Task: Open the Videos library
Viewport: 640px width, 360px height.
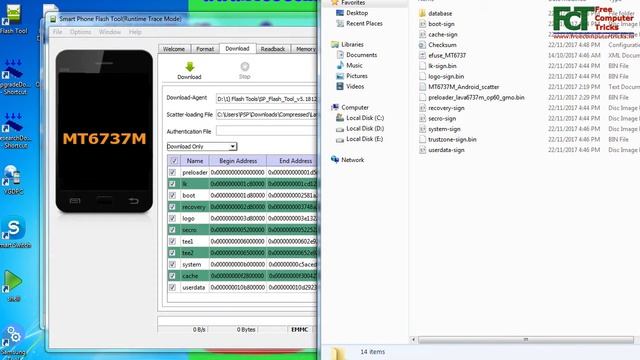Action: 355,87
